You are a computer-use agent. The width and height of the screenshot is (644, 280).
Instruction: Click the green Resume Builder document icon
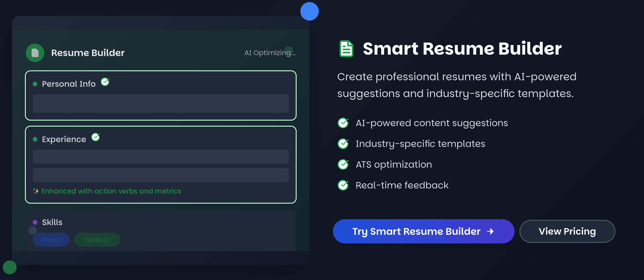click(35, 53)
